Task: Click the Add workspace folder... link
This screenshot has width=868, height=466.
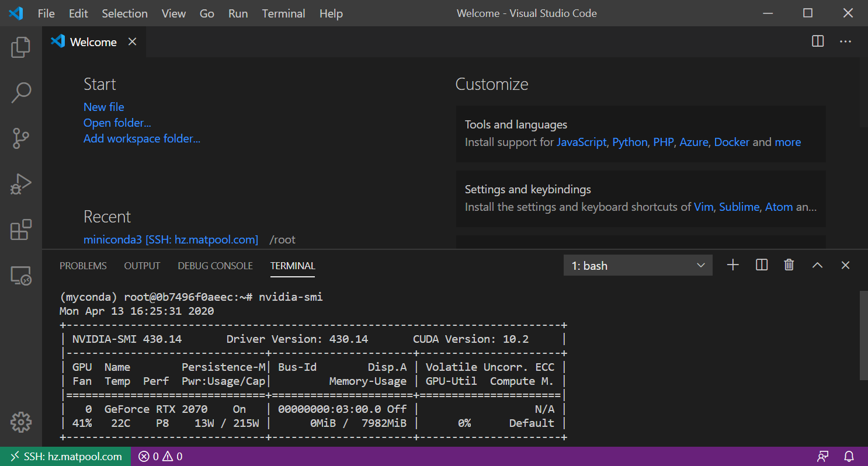Action: coord(142,138)
